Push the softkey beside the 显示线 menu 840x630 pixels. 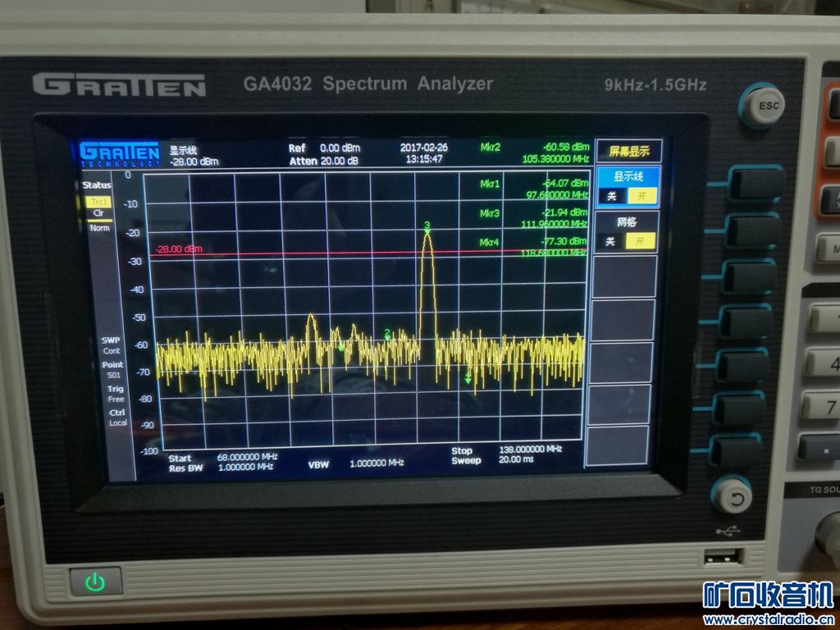[756, 184]
